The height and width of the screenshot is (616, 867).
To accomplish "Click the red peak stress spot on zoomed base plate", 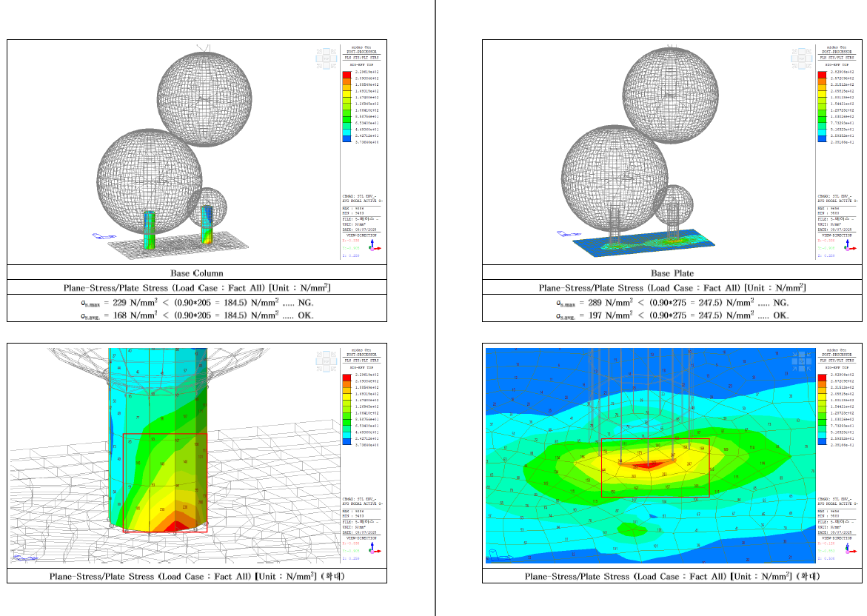I will pos(654,464).
